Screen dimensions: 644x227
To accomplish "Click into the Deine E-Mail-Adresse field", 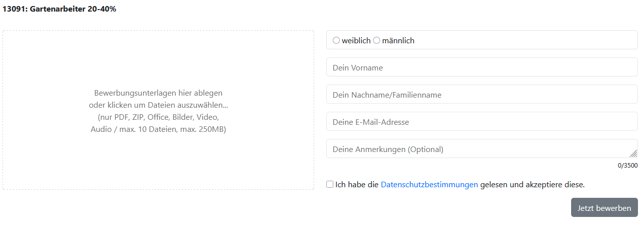I will (482, 121).
